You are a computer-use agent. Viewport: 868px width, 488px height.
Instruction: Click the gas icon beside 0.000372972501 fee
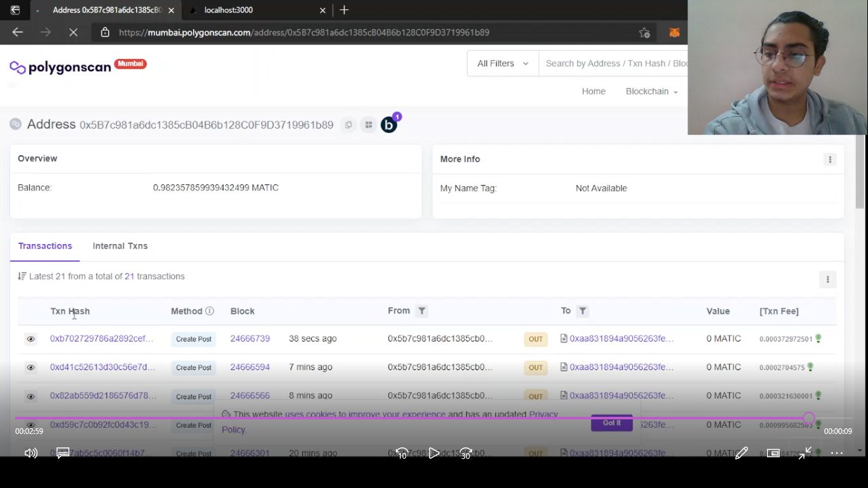tap(818, 339)
